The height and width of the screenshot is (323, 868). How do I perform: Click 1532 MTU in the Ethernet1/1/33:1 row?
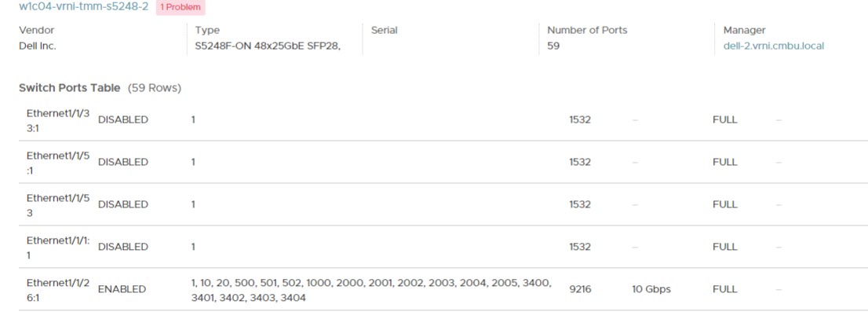[580, 119]
